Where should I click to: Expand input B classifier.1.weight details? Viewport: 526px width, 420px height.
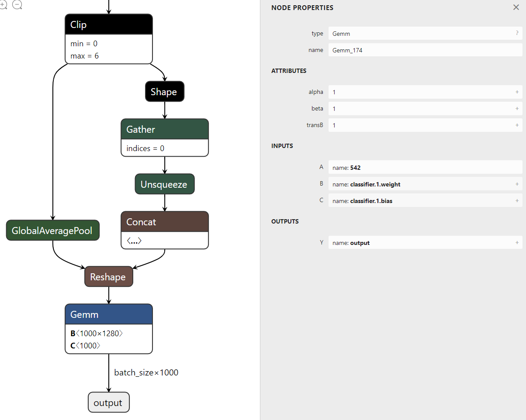tap(517, 184)
